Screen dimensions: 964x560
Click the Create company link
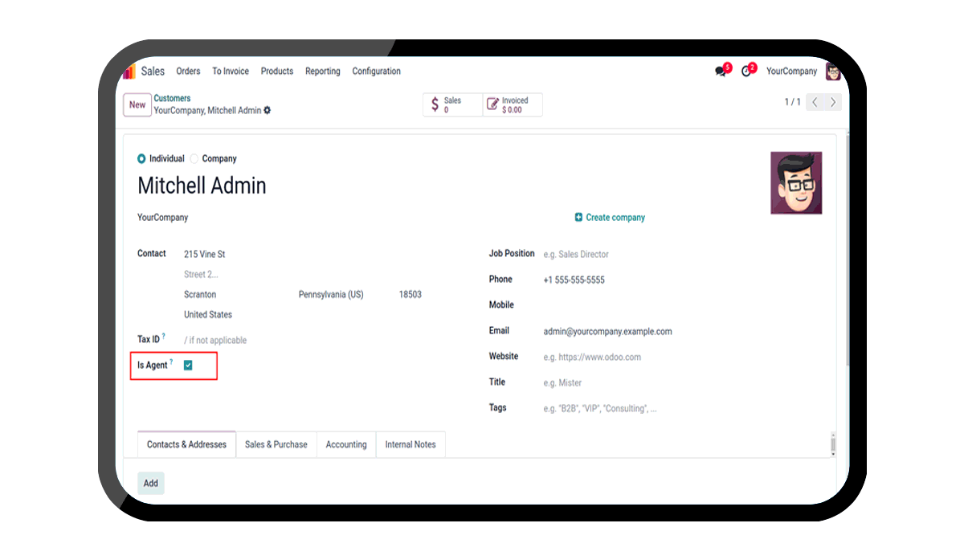click(x=615, y=218)
